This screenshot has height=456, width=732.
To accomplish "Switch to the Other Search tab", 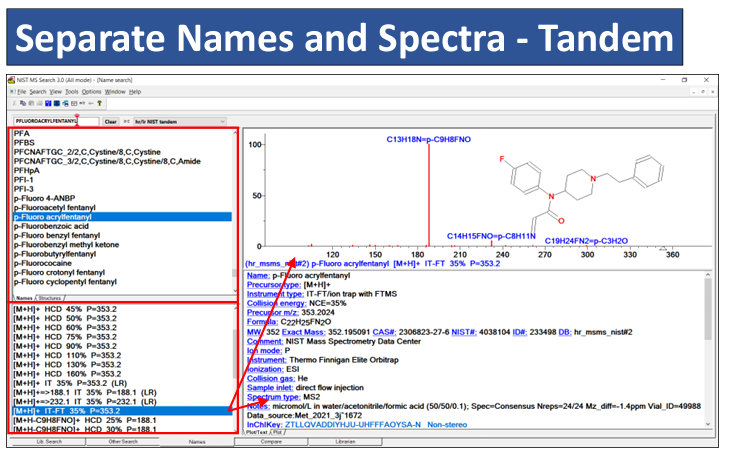I will (123, 442).
